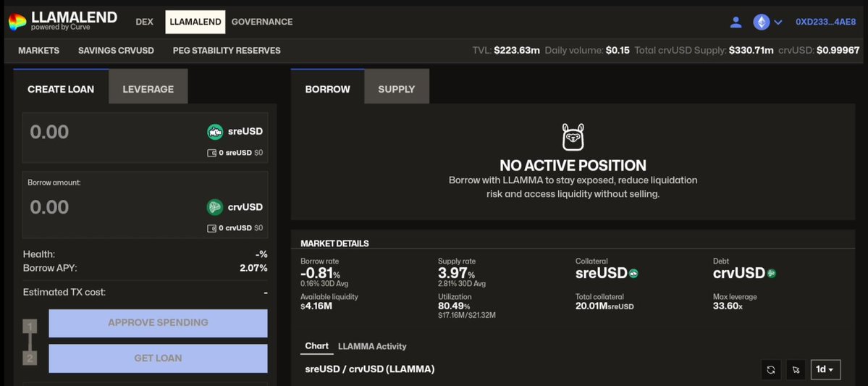Open the Chart tab
The width and height of the screenshot is (868, 386).
pos(316,346)
